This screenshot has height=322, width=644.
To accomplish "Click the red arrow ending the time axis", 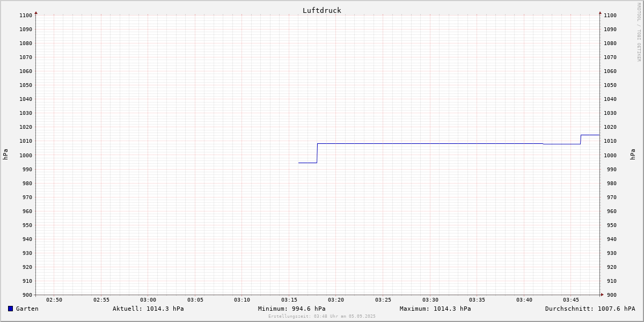I will click(602, 294).
